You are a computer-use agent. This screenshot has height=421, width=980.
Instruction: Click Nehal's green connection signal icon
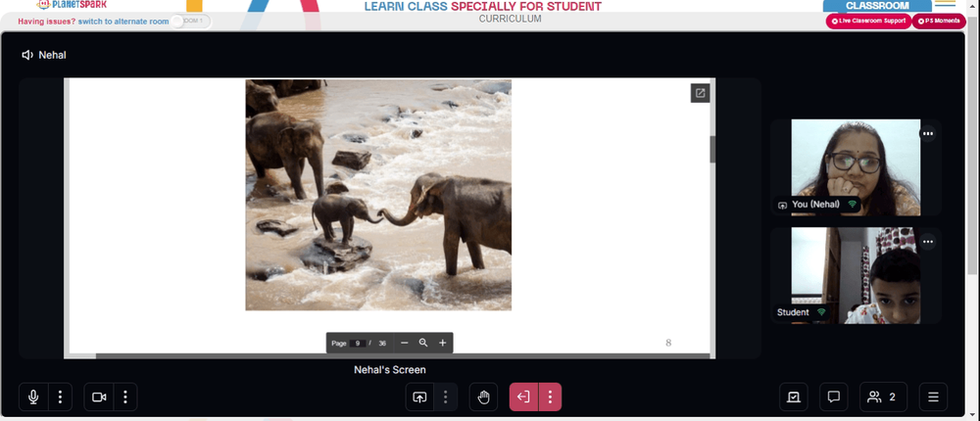point(852,205)
